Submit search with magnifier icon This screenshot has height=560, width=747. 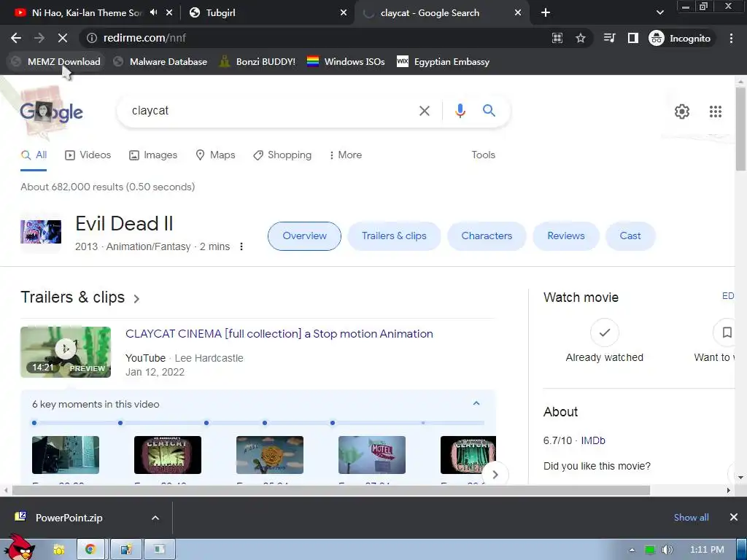pos(489,111)
